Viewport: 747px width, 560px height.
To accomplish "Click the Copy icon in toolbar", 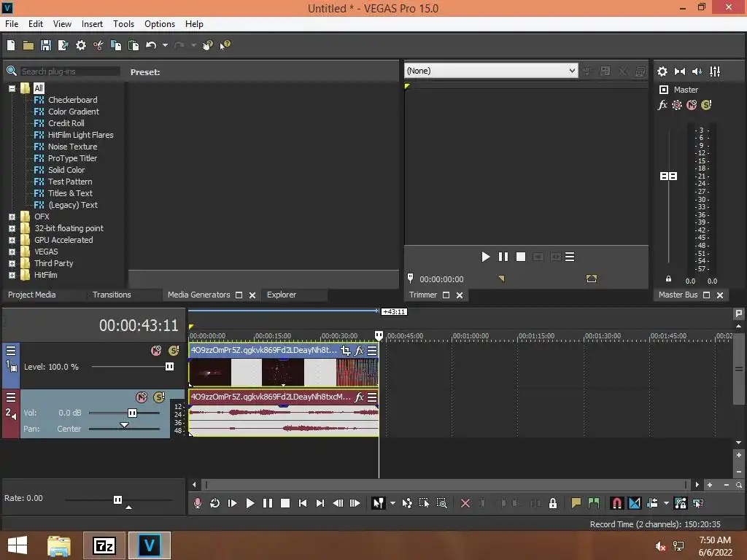I will point(116,45).
